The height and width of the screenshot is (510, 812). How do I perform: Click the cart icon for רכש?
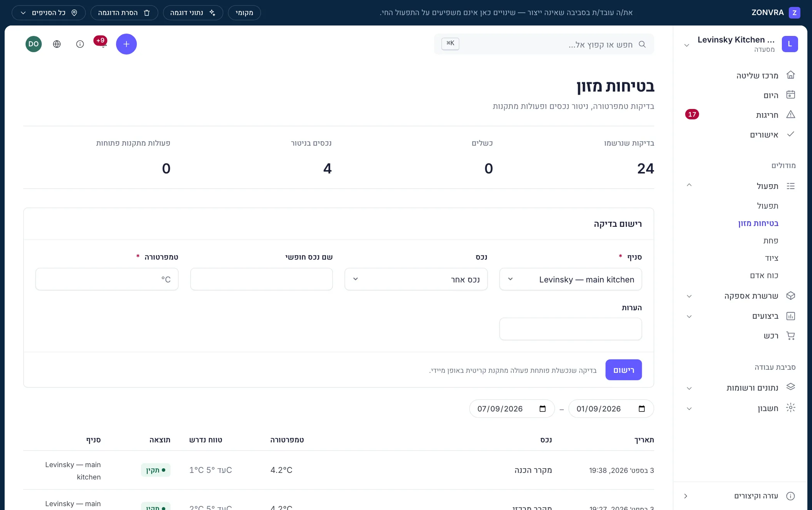point(791,336)
